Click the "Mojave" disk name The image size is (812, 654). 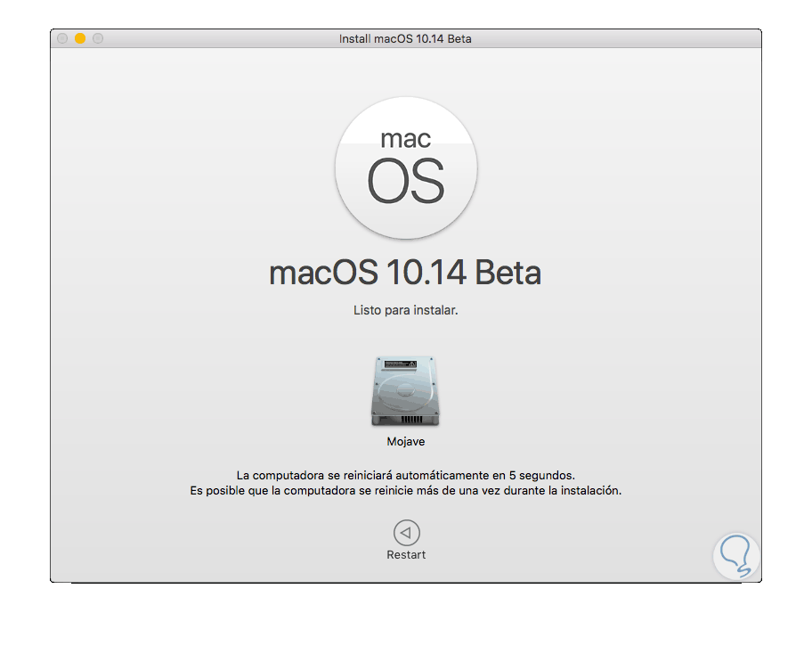[x=406, y=442]
